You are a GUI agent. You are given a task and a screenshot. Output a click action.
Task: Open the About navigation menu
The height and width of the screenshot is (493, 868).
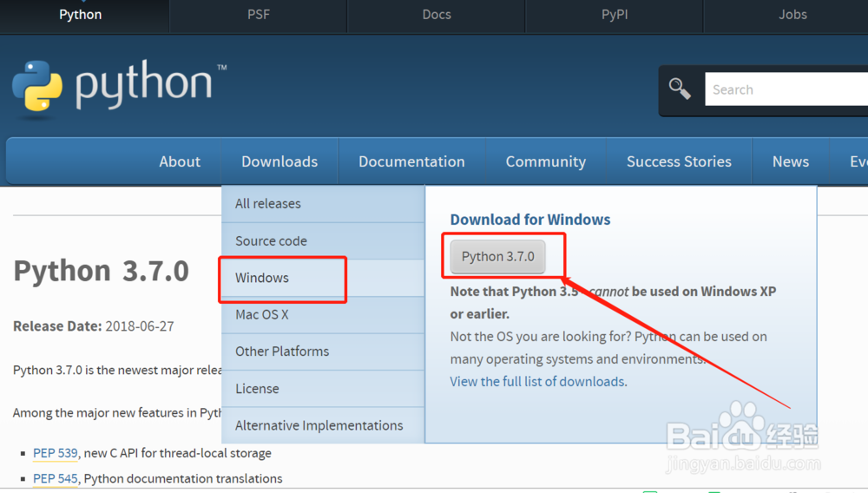[x=180, y=161]
